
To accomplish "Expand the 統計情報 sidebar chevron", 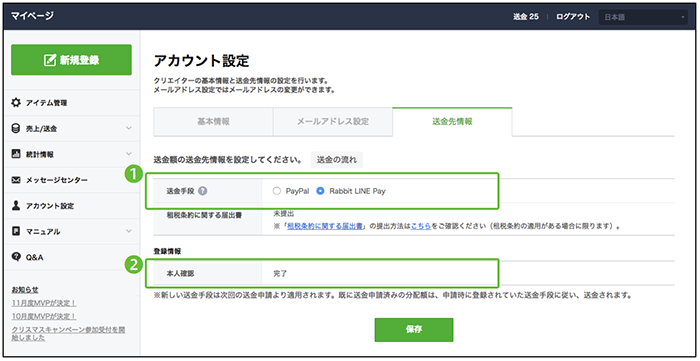I will click(x=129, y=154).
